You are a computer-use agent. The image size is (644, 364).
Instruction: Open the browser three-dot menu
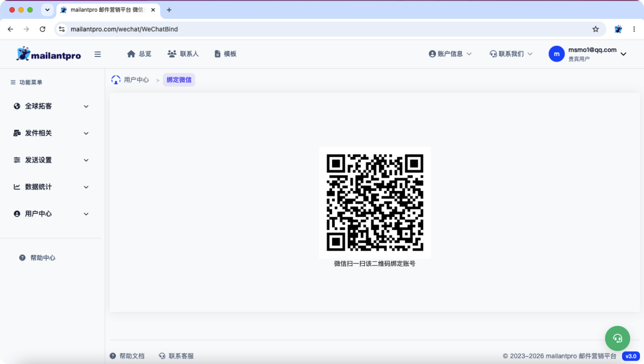pyautogui.click(x=634, y=29)
